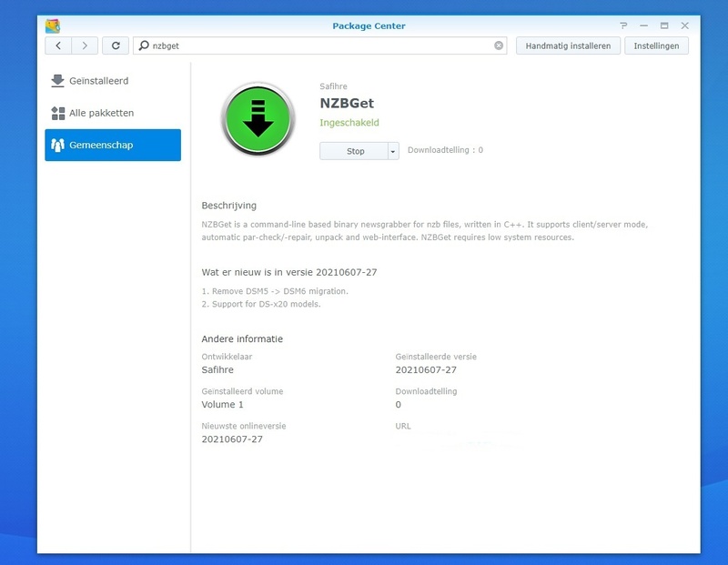Open Instellingen settings

tap(656, 45)
